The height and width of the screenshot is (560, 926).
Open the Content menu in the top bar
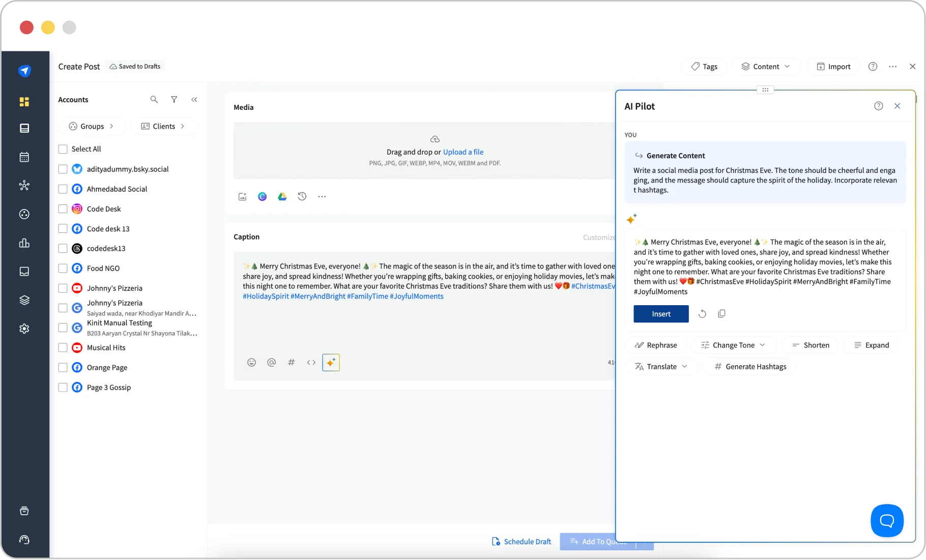tap(766, 66)
